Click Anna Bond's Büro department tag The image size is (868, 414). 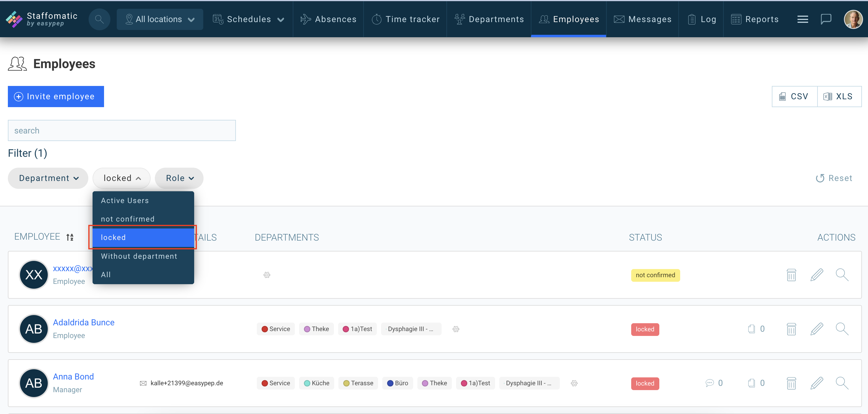[x=398, y=383]
